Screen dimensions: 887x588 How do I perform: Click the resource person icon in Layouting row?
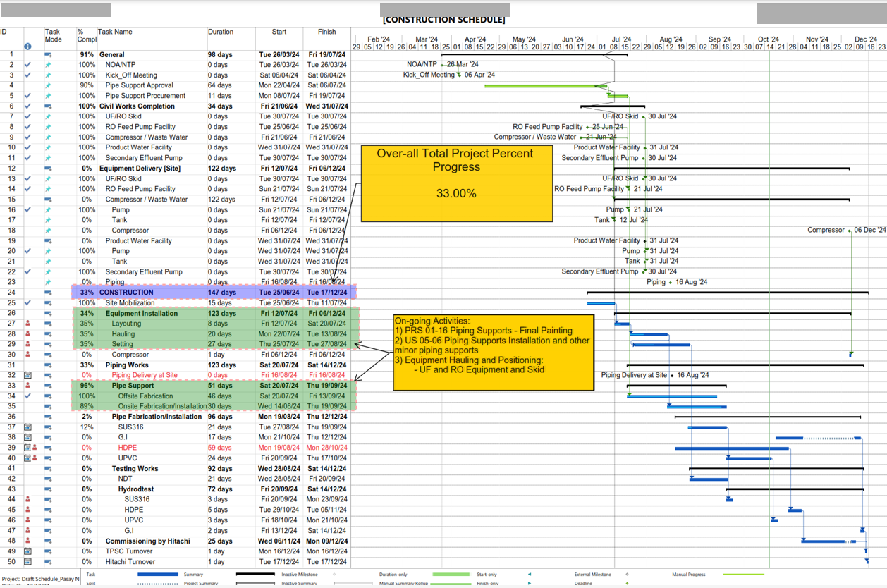(x=27, y=324)
